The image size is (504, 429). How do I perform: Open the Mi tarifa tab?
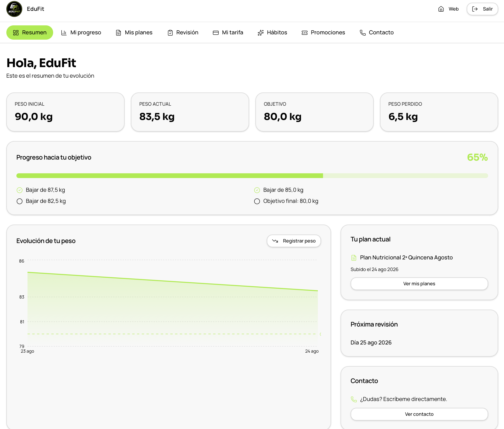[228, 32]
